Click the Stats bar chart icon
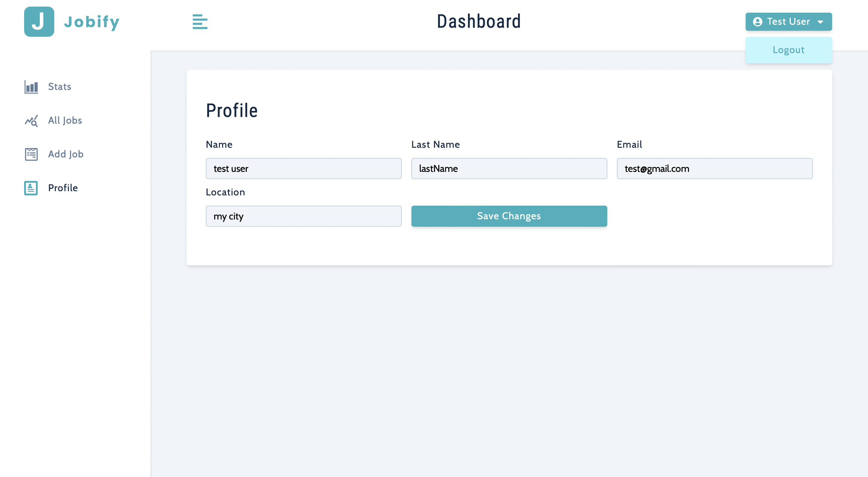The height and width of the screenshot is (477, 868). click(x=31, y=87)
